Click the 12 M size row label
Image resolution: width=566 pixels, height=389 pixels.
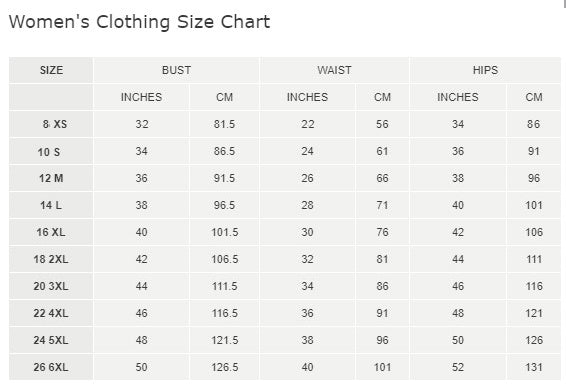[51, 178]
